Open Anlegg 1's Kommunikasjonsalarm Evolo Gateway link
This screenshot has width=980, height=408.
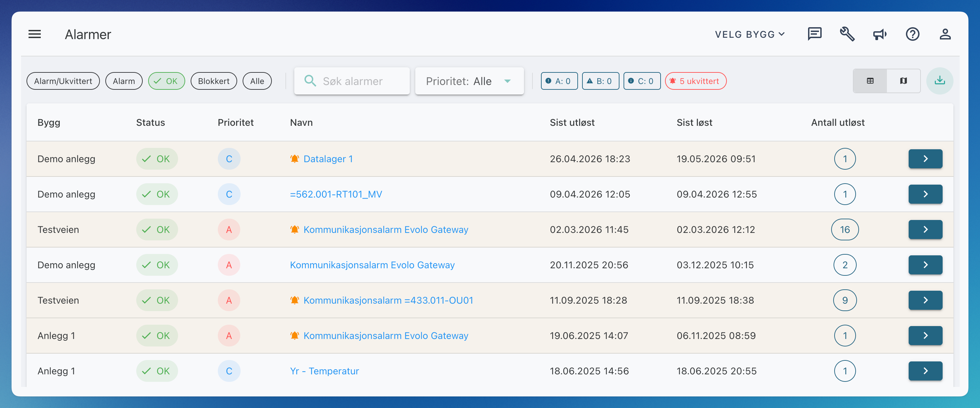click(386, 336)
